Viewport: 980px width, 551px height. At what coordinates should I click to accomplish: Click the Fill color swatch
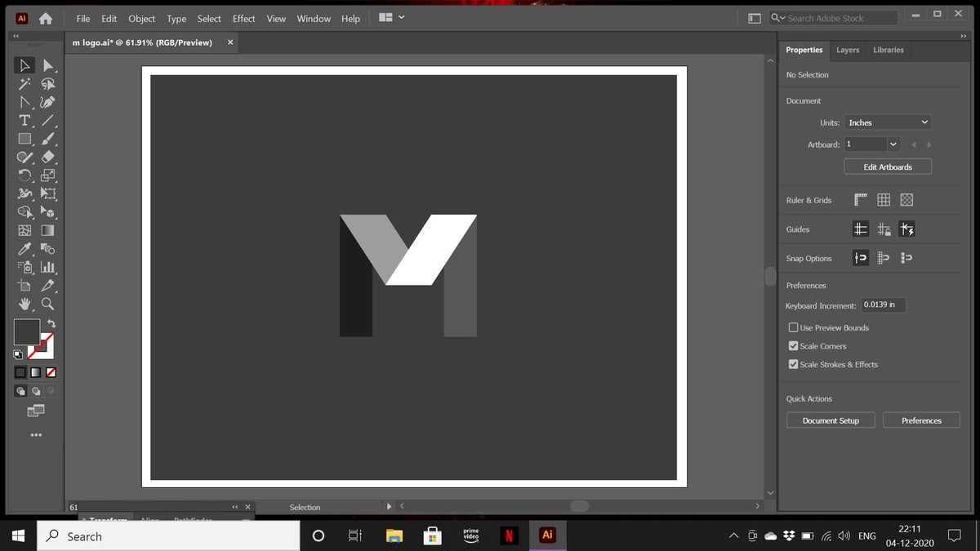[x=26, y=332]
